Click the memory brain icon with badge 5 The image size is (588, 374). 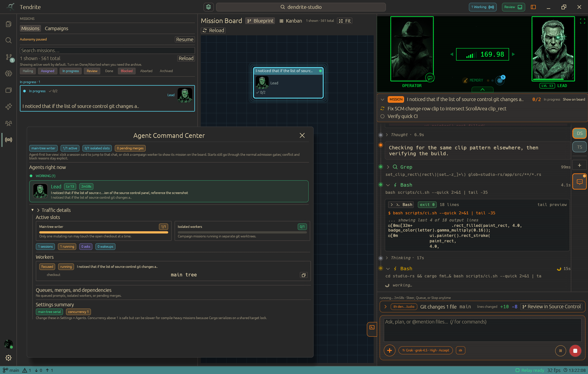pyautogui.click(x=500, y=80)
